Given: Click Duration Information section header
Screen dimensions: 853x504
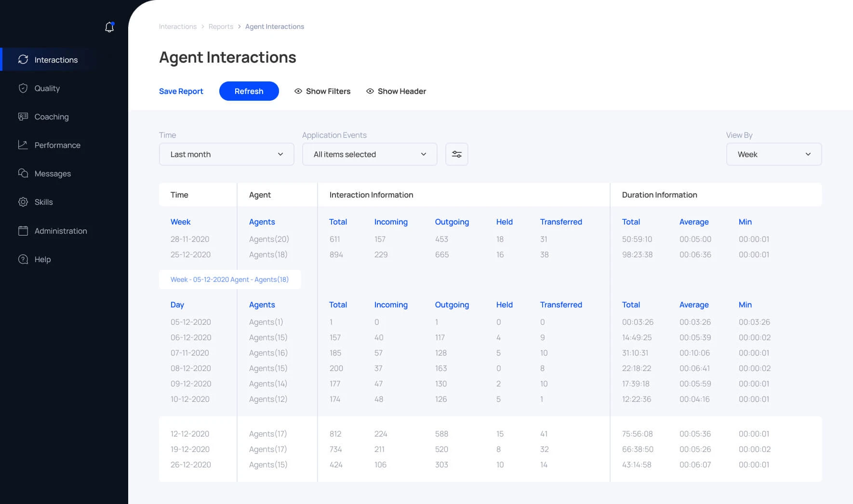Looking at the screenshot, I should (659, 195).
